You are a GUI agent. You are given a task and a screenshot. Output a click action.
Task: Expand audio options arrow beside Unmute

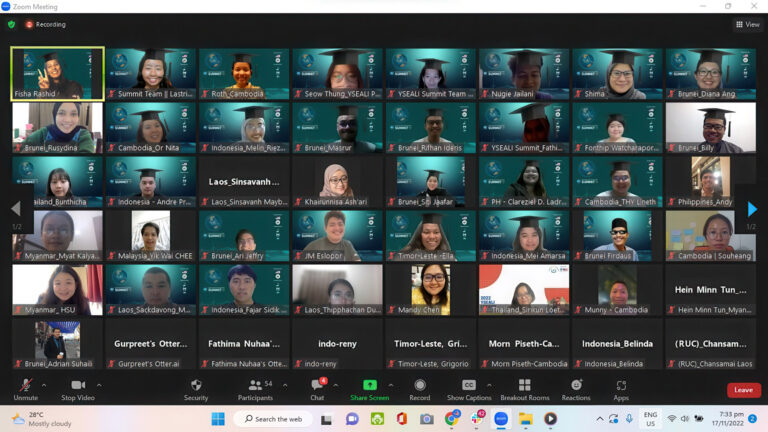click(x=47, y=384)
